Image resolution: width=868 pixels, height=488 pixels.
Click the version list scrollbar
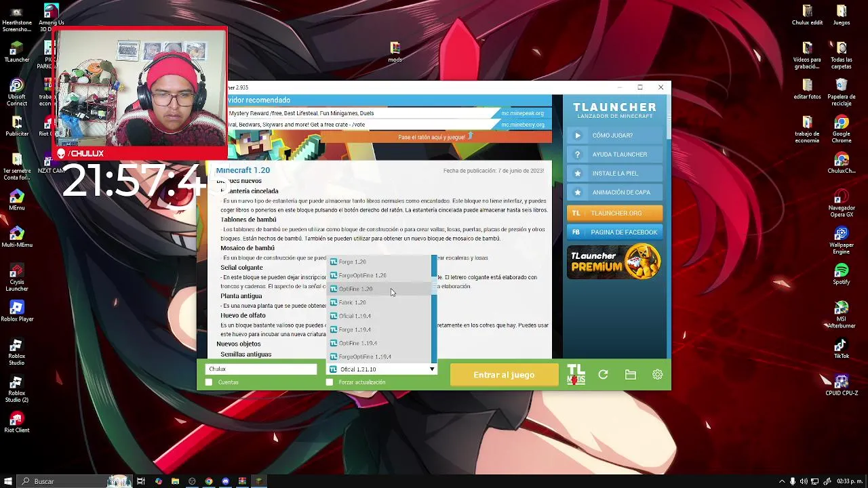click(434, 309)
